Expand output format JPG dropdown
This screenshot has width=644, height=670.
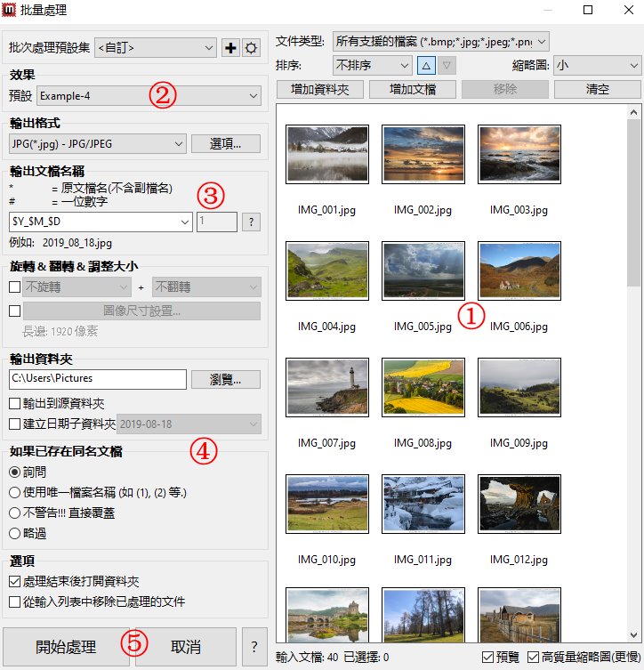[98, 143]
